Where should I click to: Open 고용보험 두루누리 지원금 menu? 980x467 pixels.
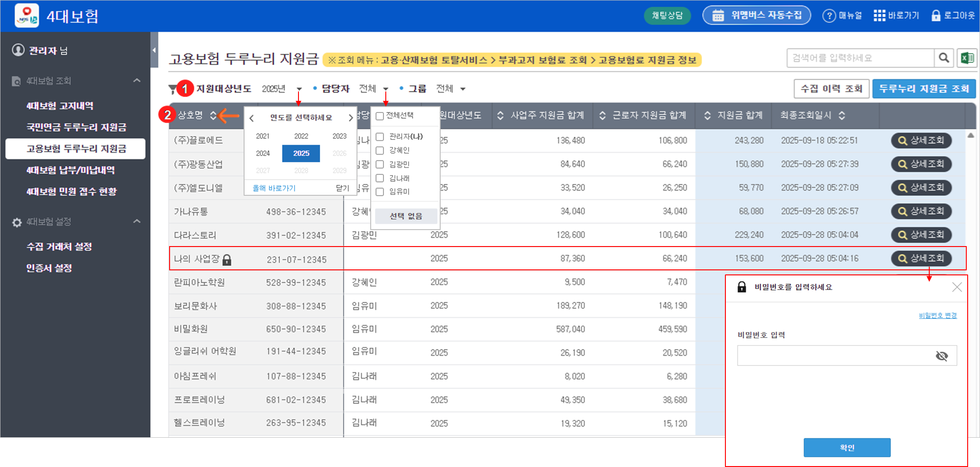tap(75, 149)
